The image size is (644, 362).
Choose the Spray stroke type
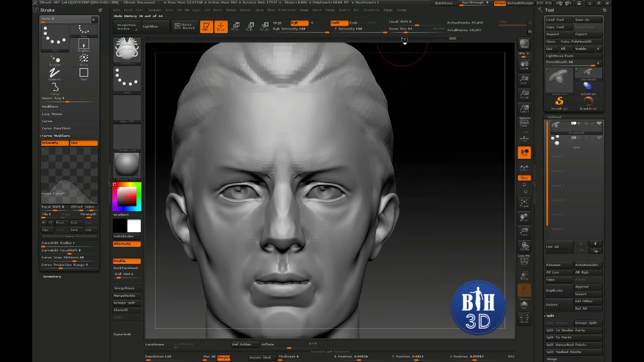click(x=84, y=60)
